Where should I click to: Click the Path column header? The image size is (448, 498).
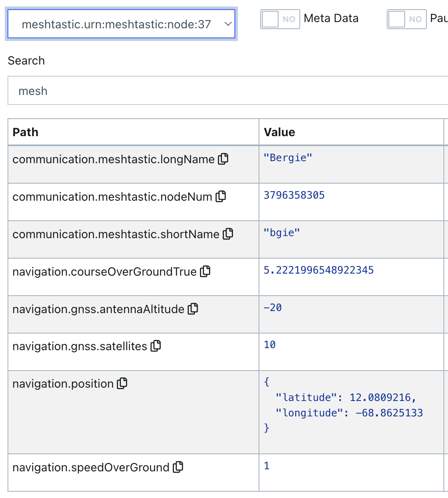(x=25, y=132)
